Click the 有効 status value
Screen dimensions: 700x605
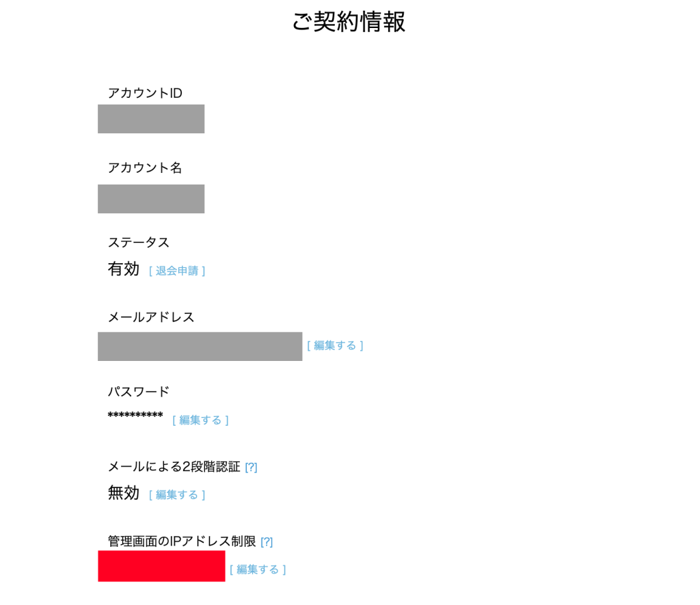click(x=123, y=269)
